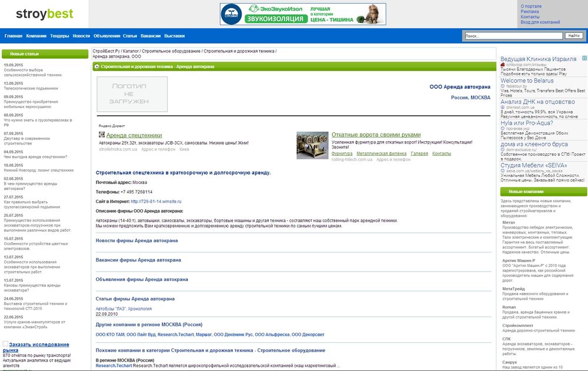Focus the Поиск search field

[x=514, y=36]
